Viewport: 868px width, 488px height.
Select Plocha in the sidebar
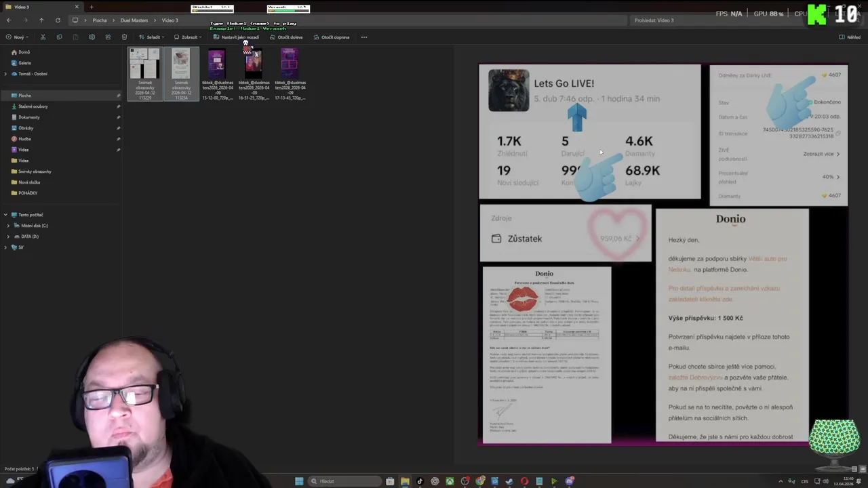(x=61, y=96)
